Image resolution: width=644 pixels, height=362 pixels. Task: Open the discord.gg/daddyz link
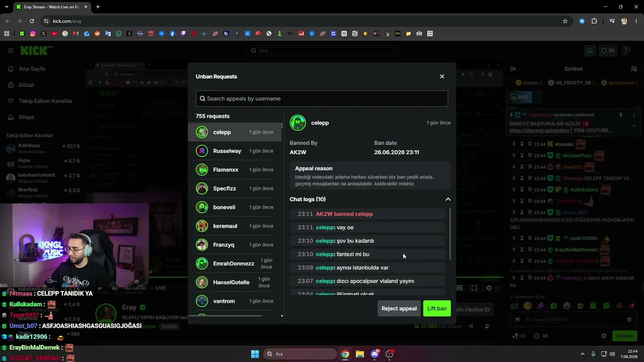click(x=539, y=131)
